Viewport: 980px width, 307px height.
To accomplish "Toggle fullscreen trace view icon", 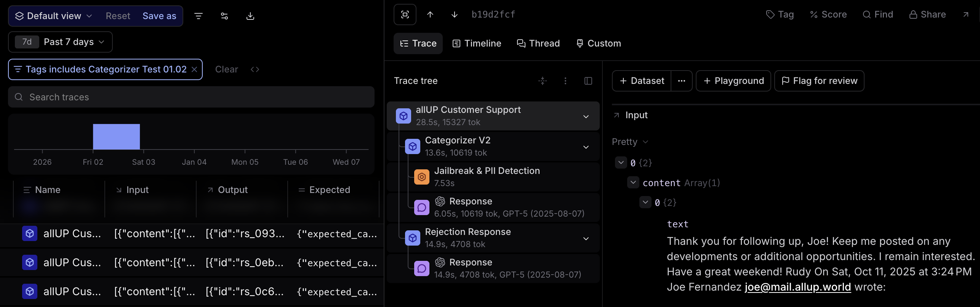I will 405,14.
